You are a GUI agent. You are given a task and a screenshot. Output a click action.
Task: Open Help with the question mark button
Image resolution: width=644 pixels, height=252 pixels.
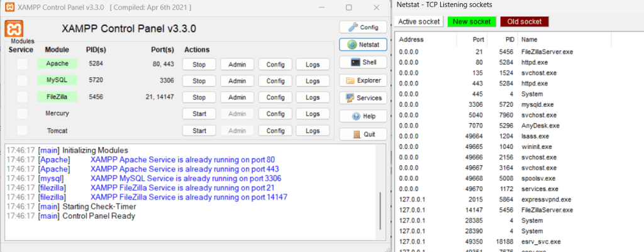click(x=363, y=116)
